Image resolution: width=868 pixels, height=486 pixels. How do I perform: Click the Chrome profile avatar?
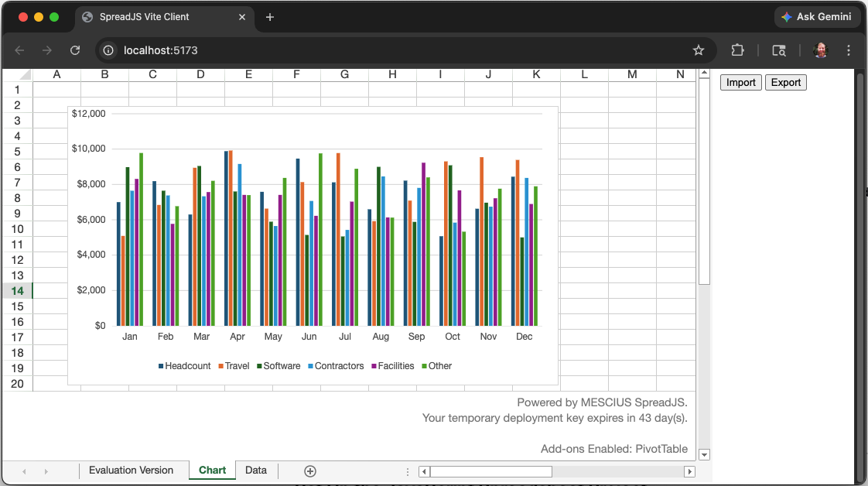click(821, 50)
